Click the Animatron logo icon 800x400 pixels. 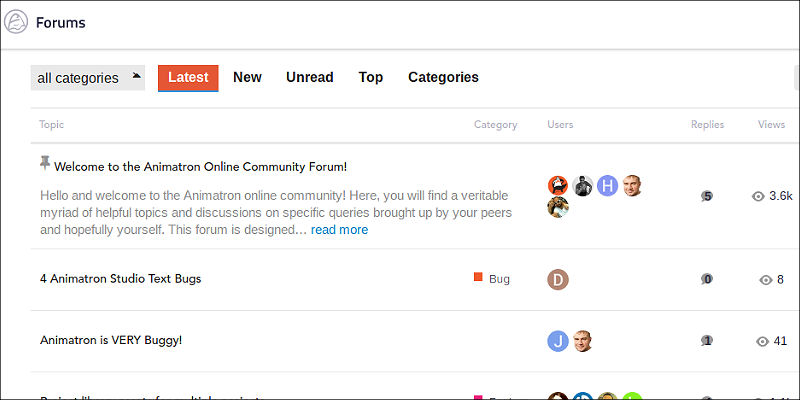(16, 22)
